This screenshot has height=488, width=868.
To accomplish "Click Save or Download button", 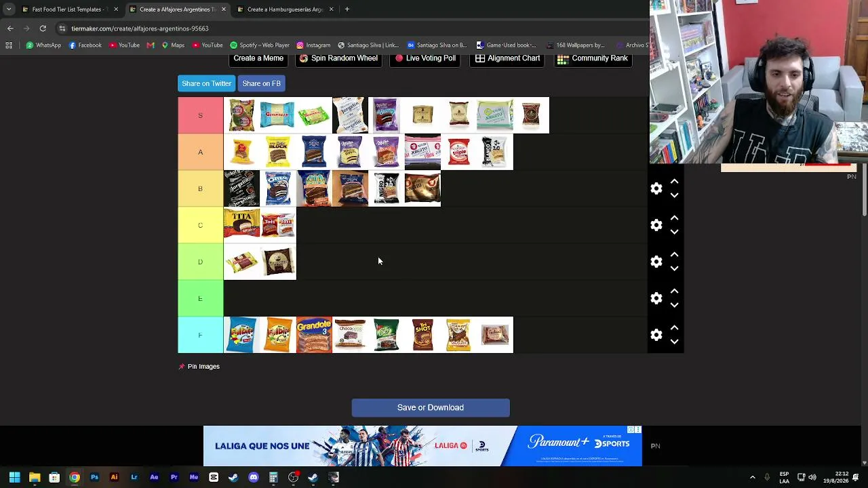I will pyautogui.click(x=431, y=407).
